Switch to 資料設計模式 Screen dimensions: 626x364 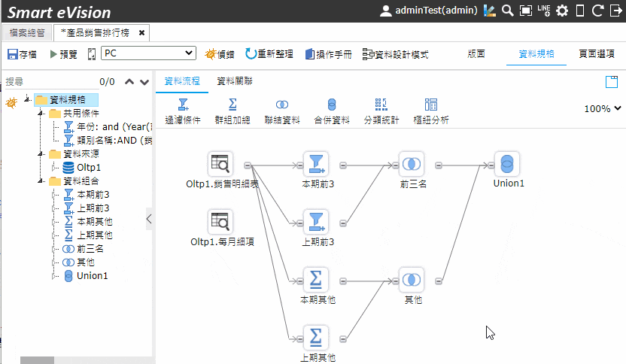(x=395, y=54)
